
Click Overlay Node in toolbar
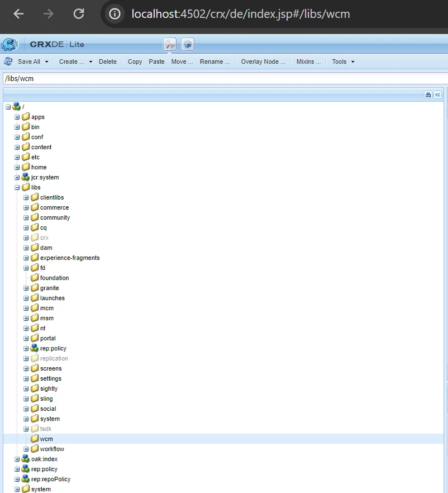point(263,61)
